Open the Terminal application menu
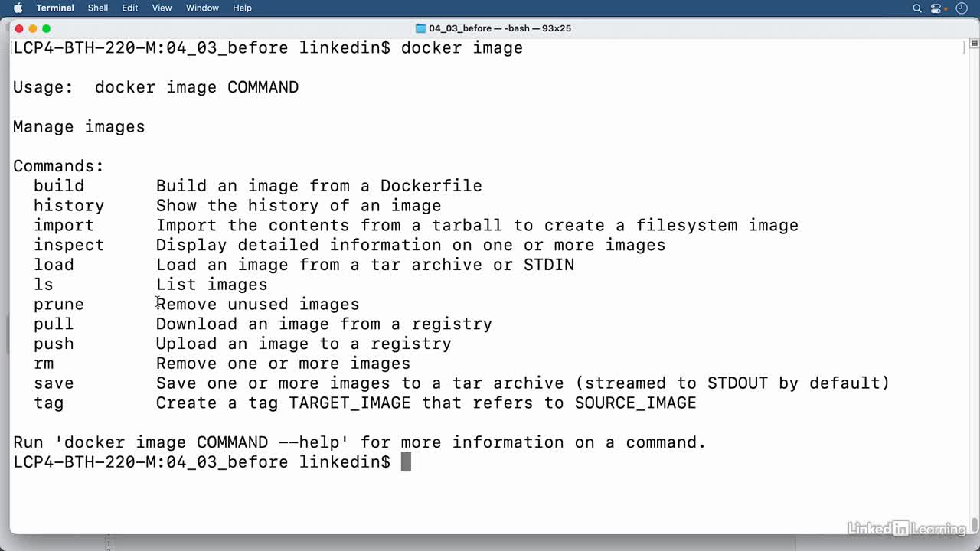The width and height of the screenshot is (980, 551). point(55,8)
